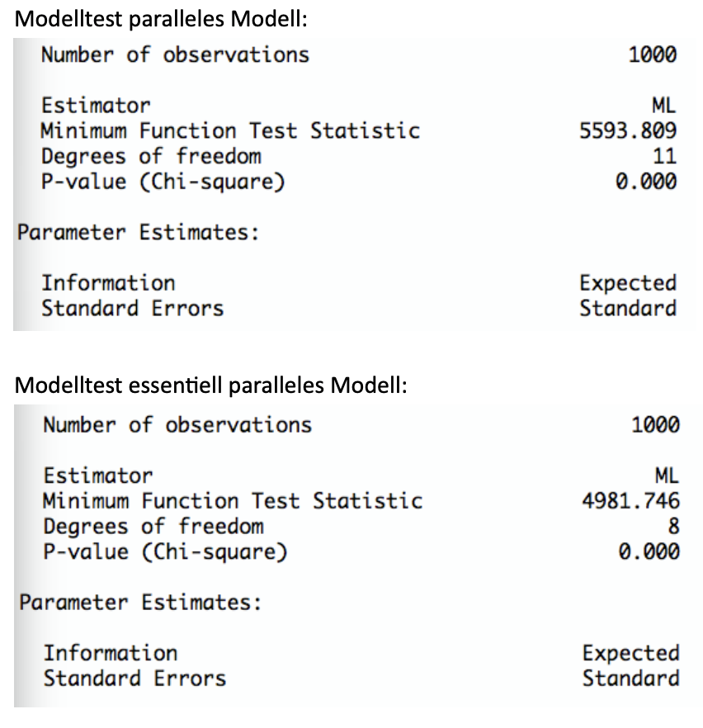This screenshot has height=728, width=703.
Task: Click 'Parameter Estimates:' in the second output block
Action: [140, 602]
